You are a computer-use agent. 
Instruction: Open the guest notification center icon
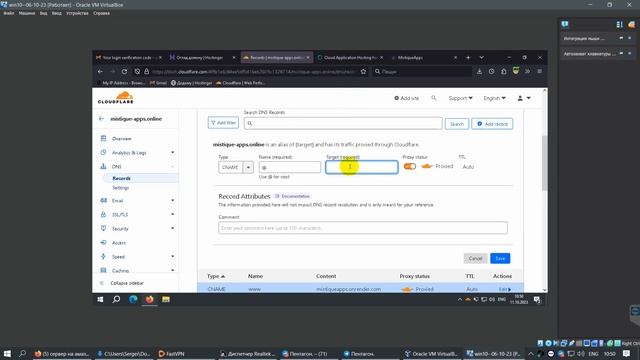coord(537,300)
